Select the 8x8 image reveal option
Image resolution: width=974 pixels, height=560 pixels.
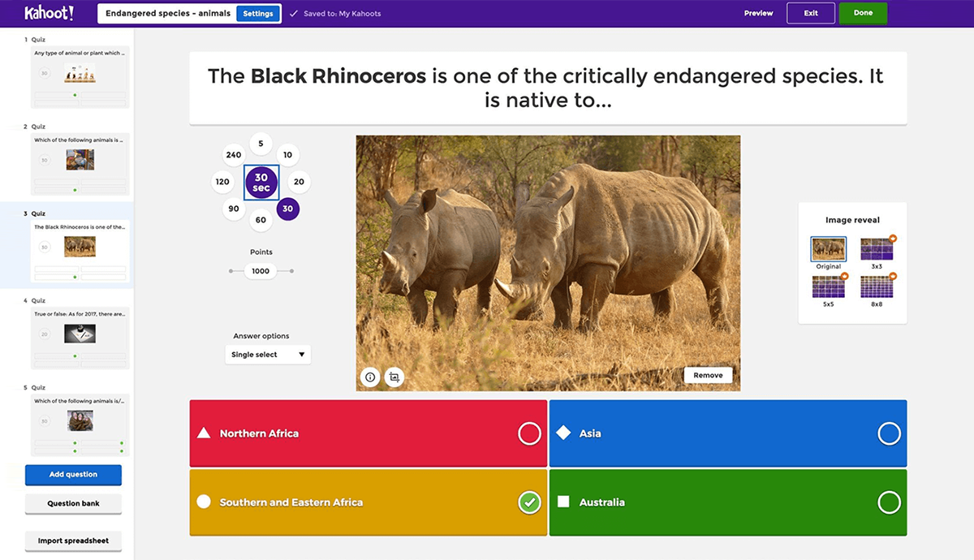(877, 287)
